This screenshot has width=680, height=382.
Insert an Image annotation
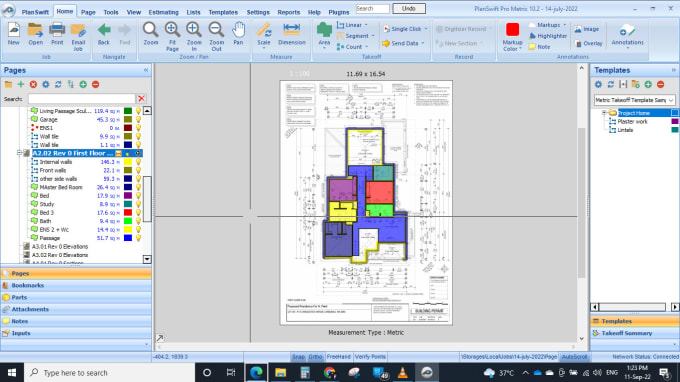click(x=587, y=29)
